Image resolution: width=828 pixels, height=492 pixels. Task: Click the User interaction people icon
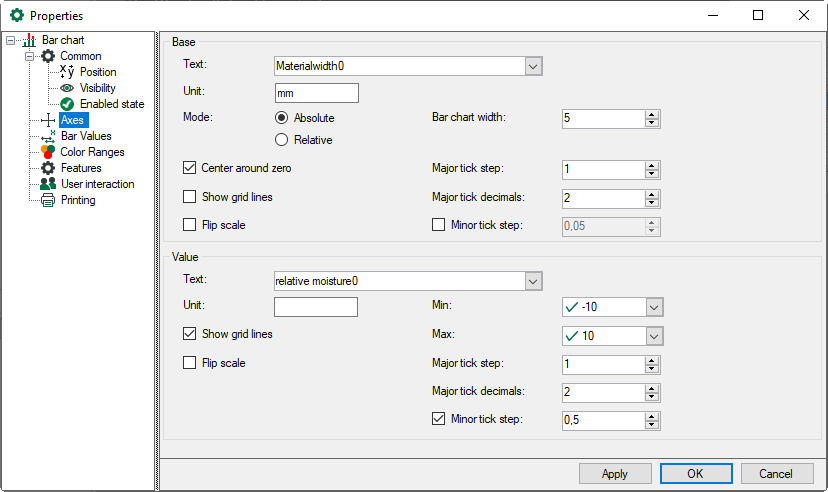[48, 184]
